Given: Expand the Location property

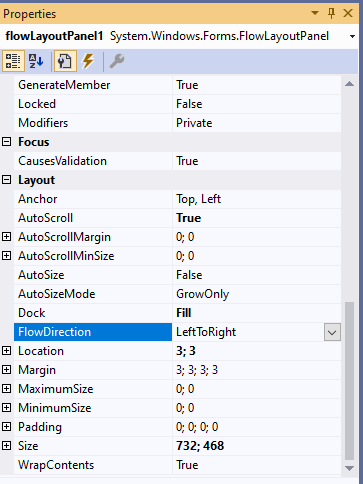Looking at the screenshot, I should 7,351.
